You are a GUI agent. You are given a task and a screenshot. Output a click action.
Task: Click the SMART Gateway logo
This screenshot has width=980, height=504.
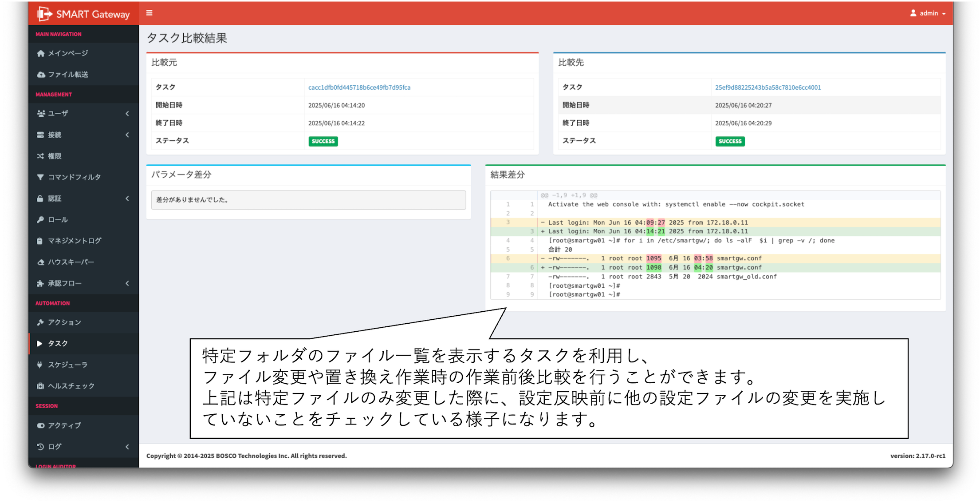[83, 14]
